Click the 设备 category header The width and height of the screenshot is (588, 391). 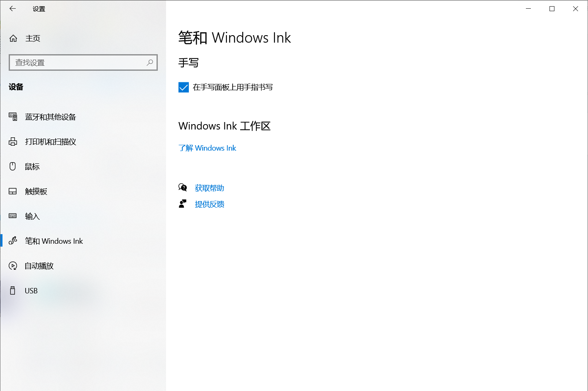click(x=16, y=87)
